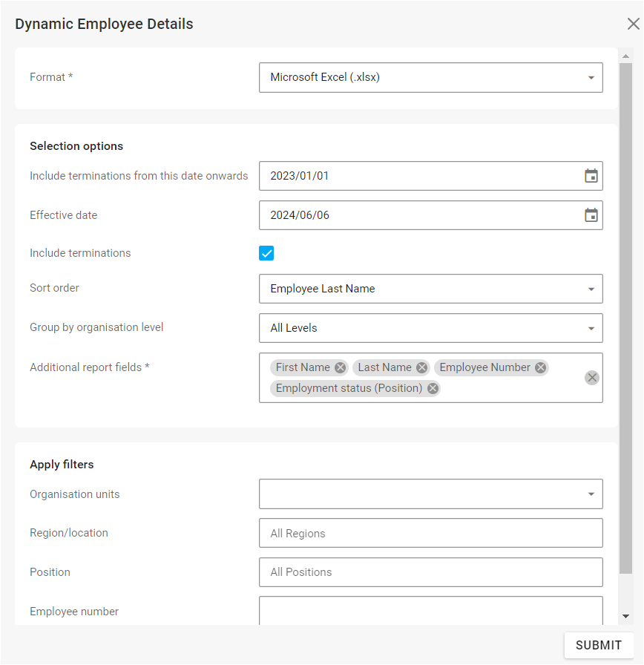The image size is (644, 665).
Task: Open calendar for terminations from date
Action: pyautogui.click(x=591, y=176)
